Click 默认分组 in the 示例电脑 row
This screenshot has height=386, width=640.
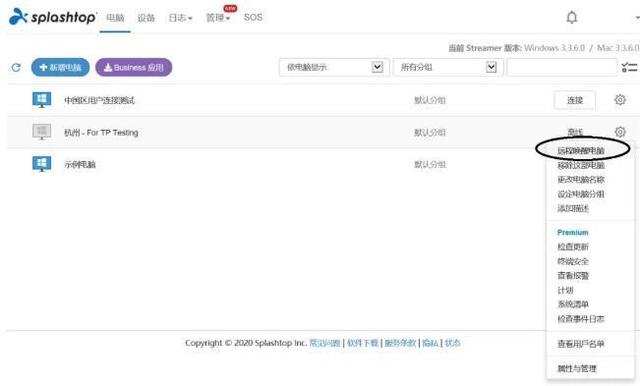click(430, 164)
